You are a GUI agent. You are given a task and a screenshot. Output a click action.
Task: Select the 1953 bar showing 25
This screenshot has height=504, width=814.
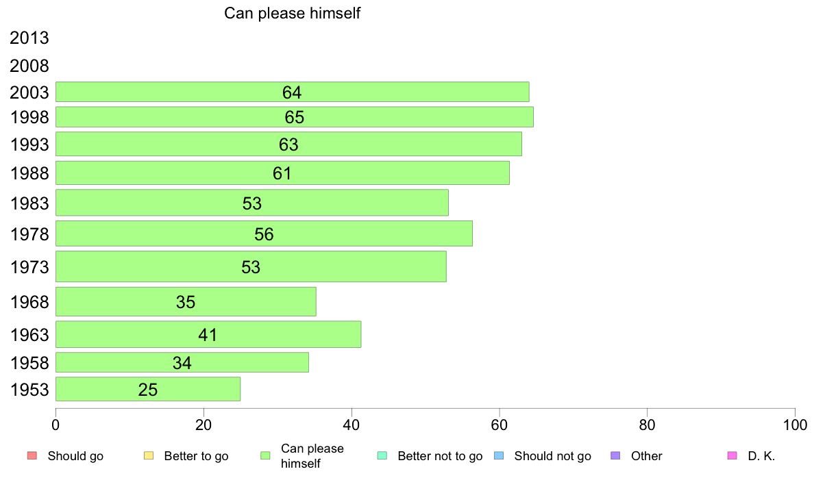pyautogui.click(x=148, y=389)
